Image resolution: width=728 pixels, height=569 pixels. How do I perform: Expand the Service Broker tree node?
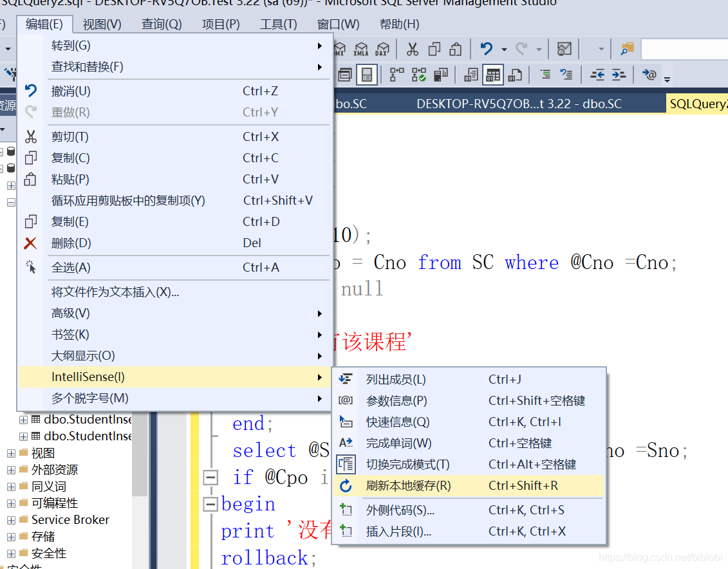(12, 520)
